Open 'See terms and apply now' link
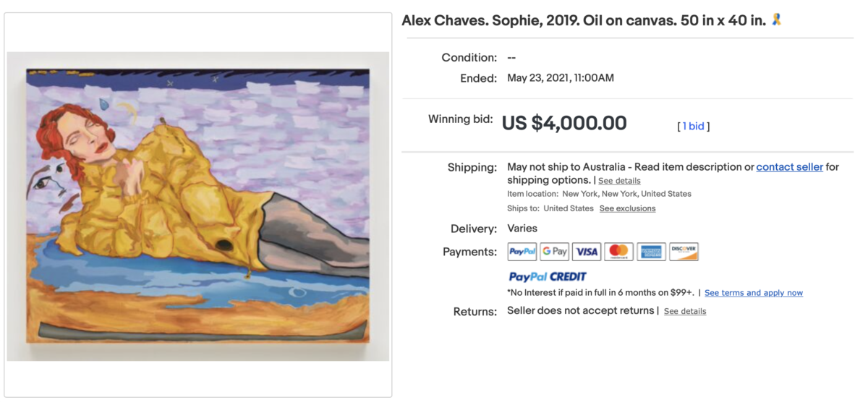This screenshot has width=868, height=408. [x=753, y=293]
